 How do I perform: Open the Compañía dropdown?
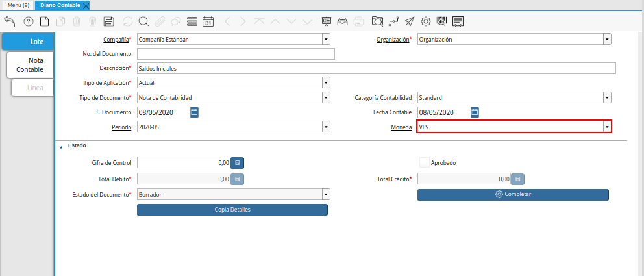(326, 40)
